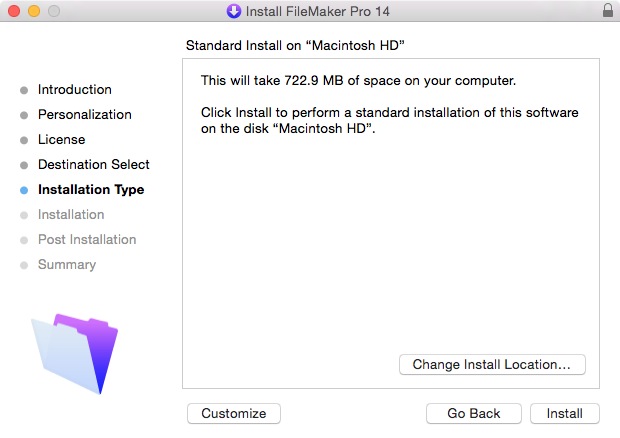The width and height of the screenshot is (620, 438).
Task: Select the Installation Type step
Action: tap(91, 190)
